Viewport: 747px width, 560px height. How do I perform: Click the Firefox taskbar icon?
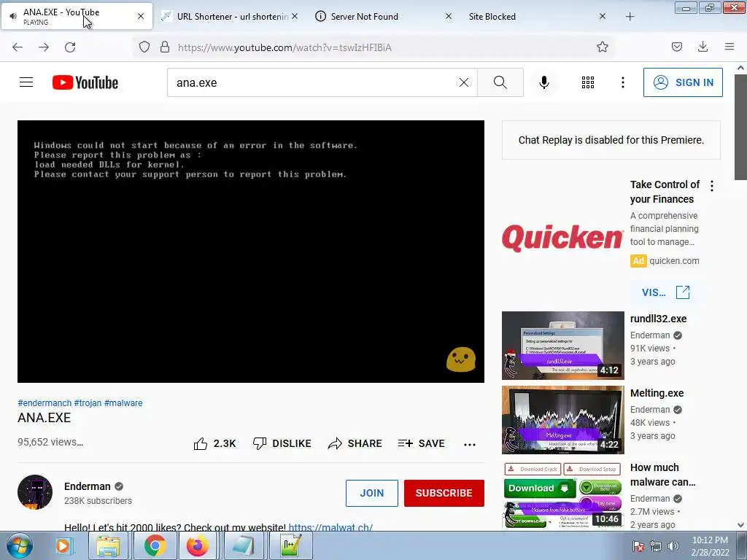click(x=197, y=545)
